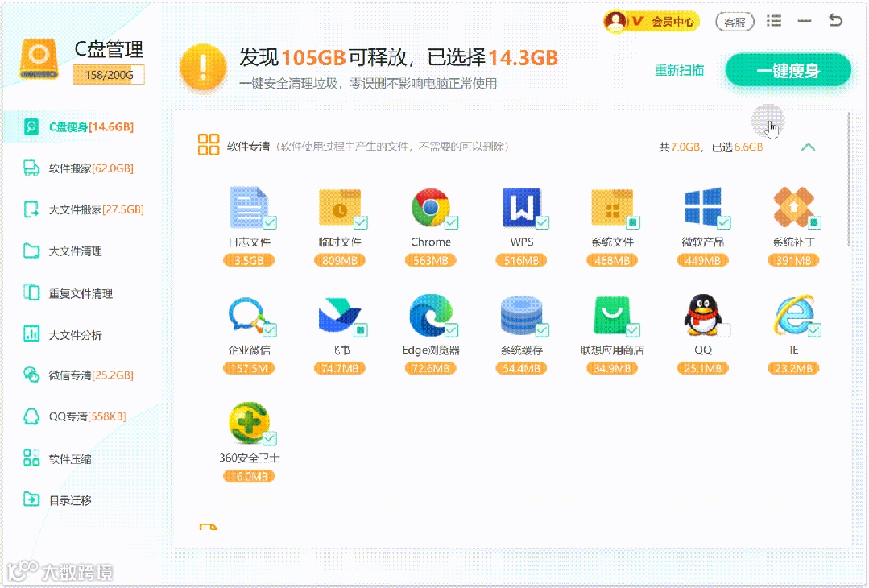Click the 飞书 app icon
The width and height of the screenshot is (869, 588).
340,315
